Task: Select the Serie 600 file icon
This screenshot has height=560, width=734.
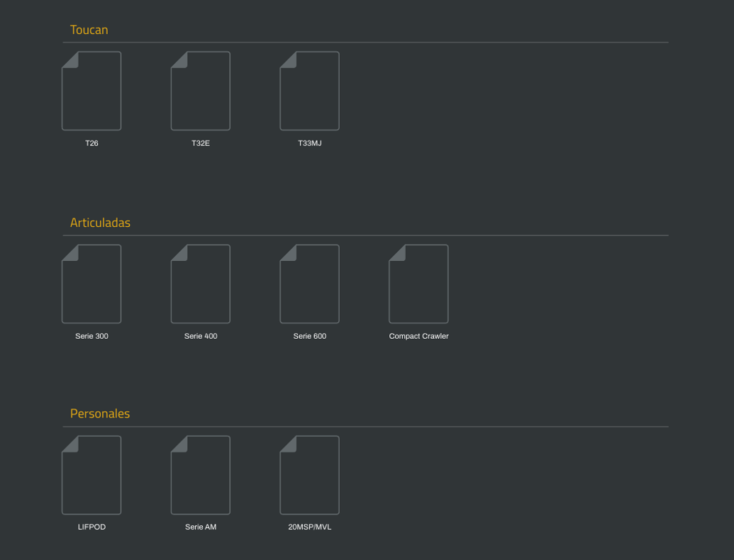Action: tap(310, 284)
